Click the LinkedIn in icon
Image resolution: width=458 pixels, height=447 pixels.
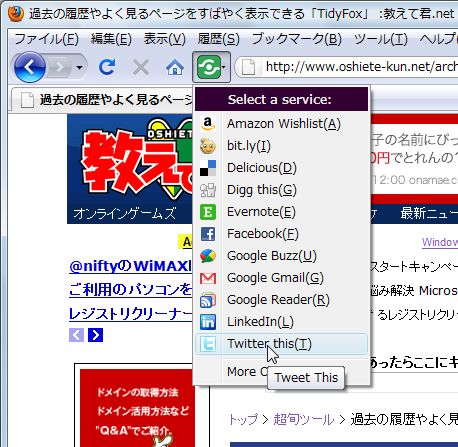(208, 322)
